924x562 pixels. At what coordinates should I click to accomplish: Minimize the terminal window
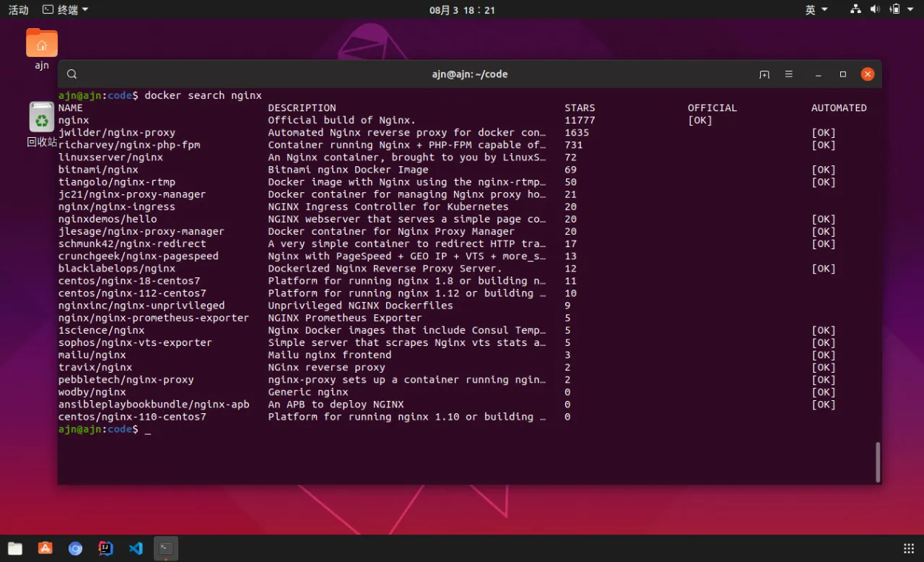coord(818,74)
